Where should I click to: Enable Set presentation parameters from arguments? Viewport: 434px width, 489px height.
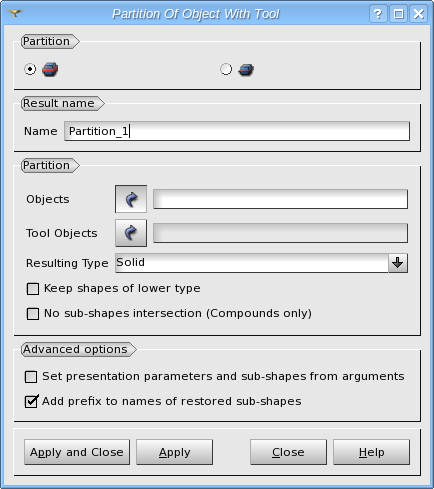31,377
